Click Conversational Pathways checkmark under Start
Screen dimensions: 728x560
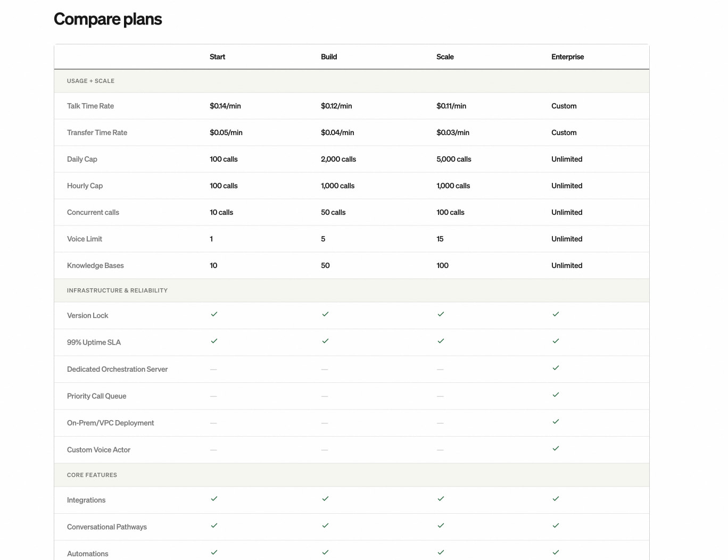pos(214,525)
